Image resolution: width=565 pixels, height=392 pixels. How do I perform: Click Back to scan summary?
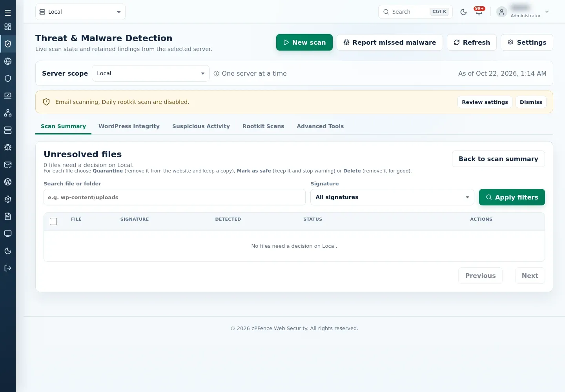point(498,159)
